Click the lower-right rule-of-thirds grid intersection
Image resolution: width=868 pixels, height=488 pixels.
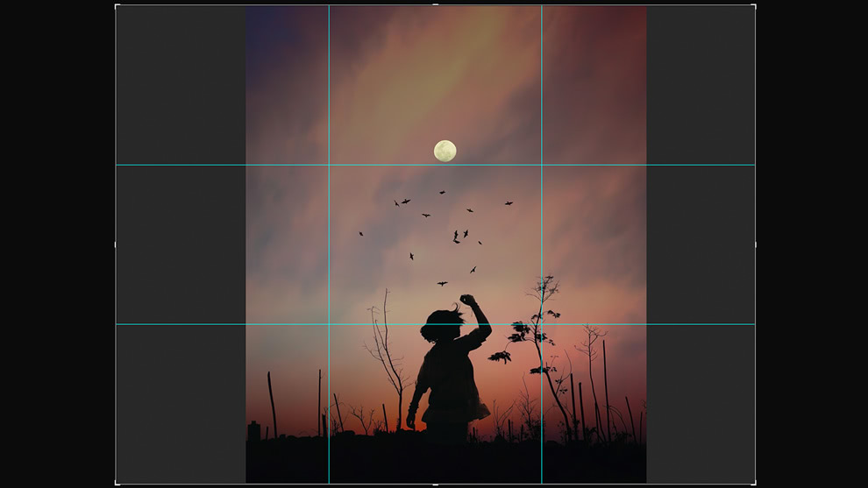(x=541, y=324)
